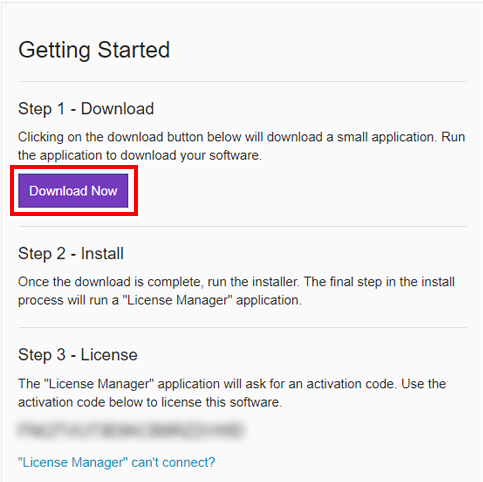Click the divider line below the Getting Started heading
Screen dimensions: 483x482
[x=242, y=81]
